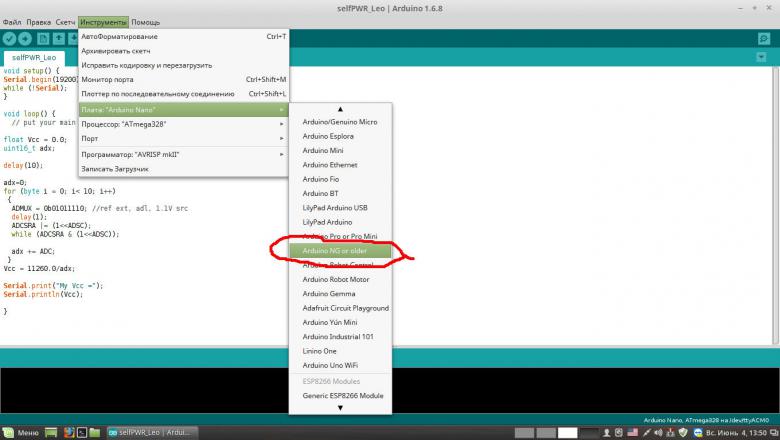
Task: Click Записать Загрузчик menu entry
Action: pos(184,169)
